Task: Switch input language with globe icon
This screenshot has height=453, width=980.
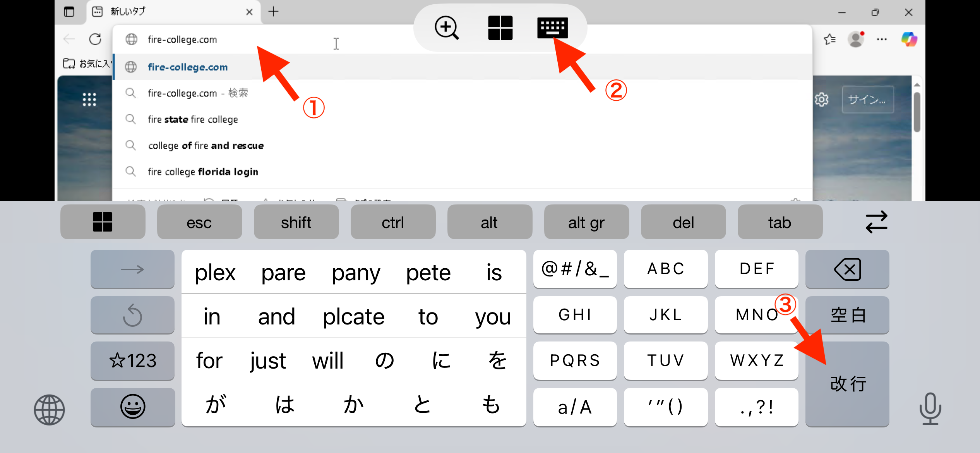Action: tap(49, 410)
